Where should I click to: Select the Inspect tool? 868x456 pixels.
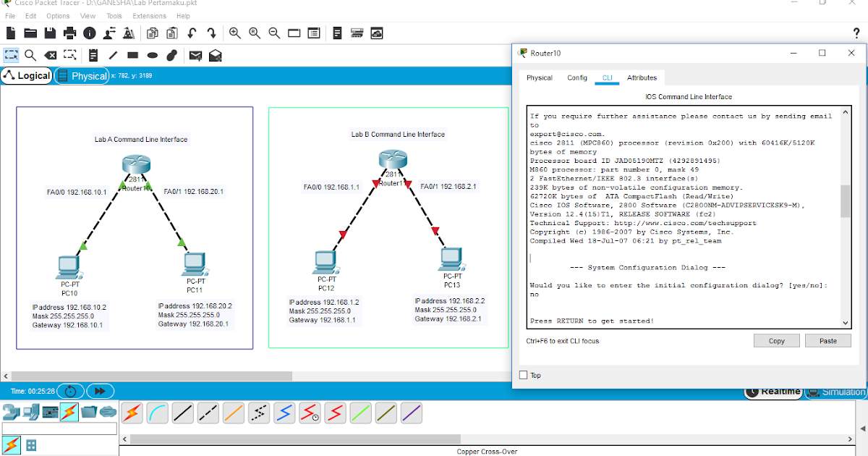(30, 55)
